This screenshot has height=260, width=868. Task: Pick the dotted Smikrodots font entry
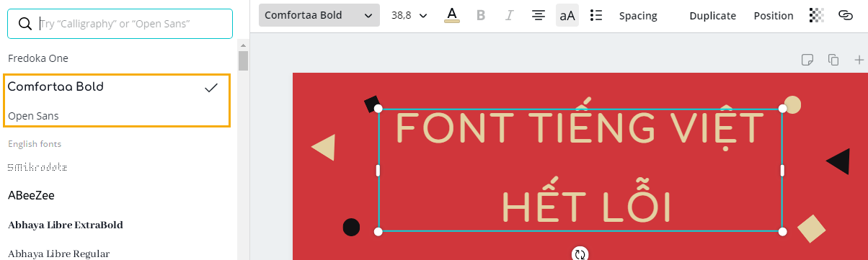tap(37, 167)
